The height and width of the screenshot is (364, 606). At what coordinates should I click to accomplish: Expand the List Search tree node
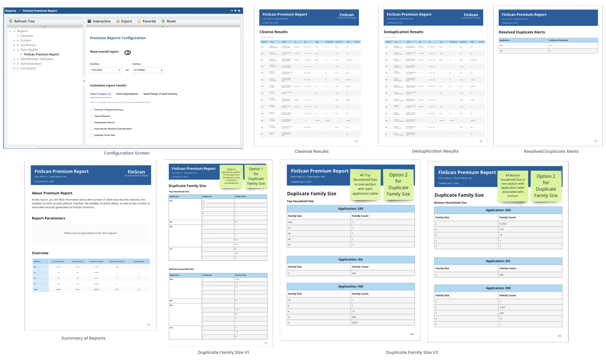14,68
